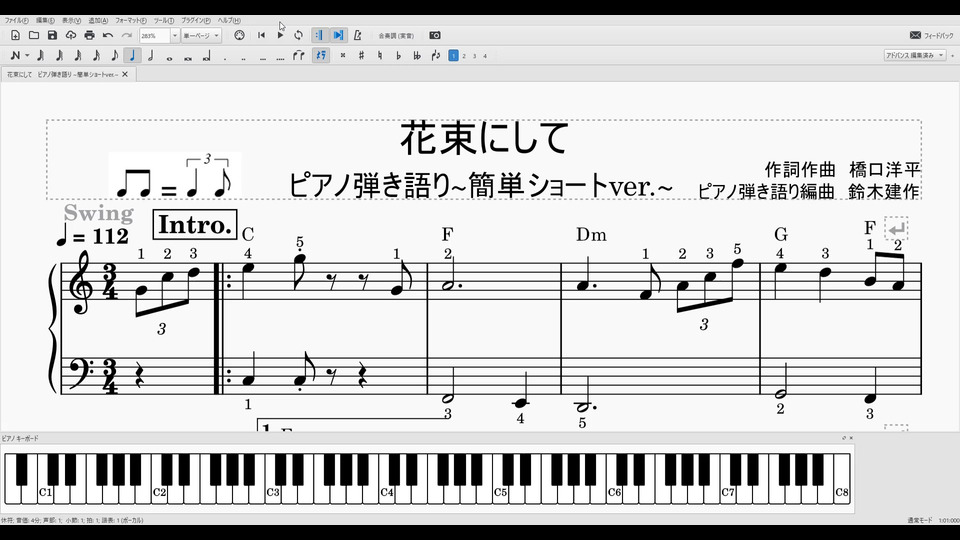Apply the double sharp accidental
This screenshot has height=540, width=960.
[x=343, y=56]
